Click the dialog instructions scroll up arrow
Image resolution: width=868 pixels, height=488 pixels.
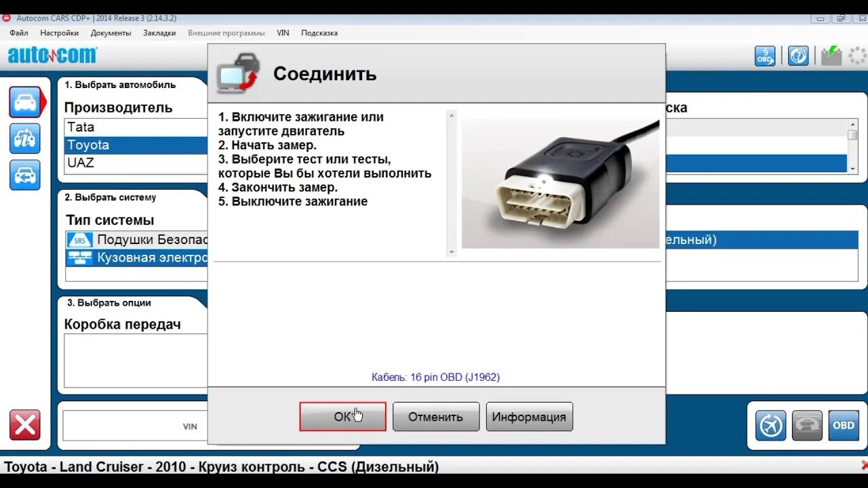click(452, 115)
